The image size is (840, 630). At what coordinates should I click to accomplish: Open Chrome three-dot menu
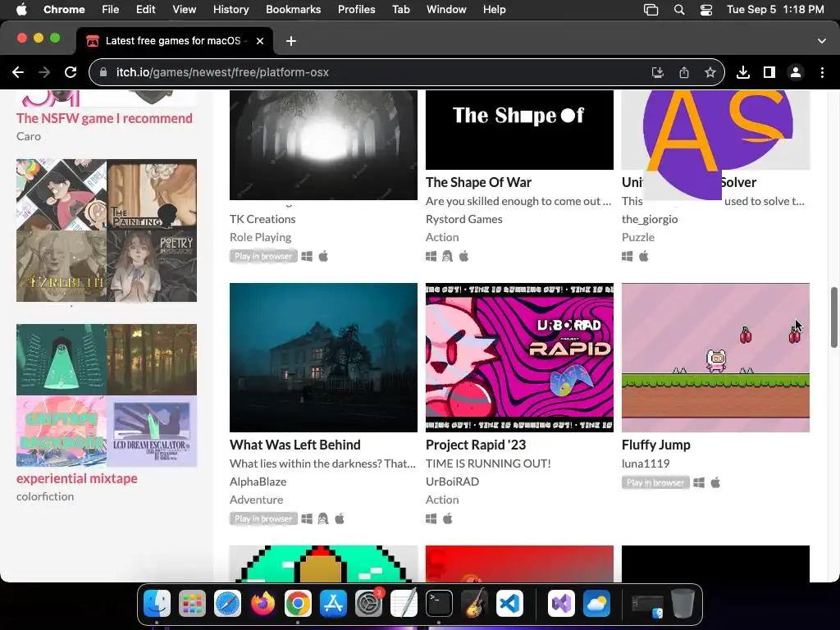pos(822,72)
